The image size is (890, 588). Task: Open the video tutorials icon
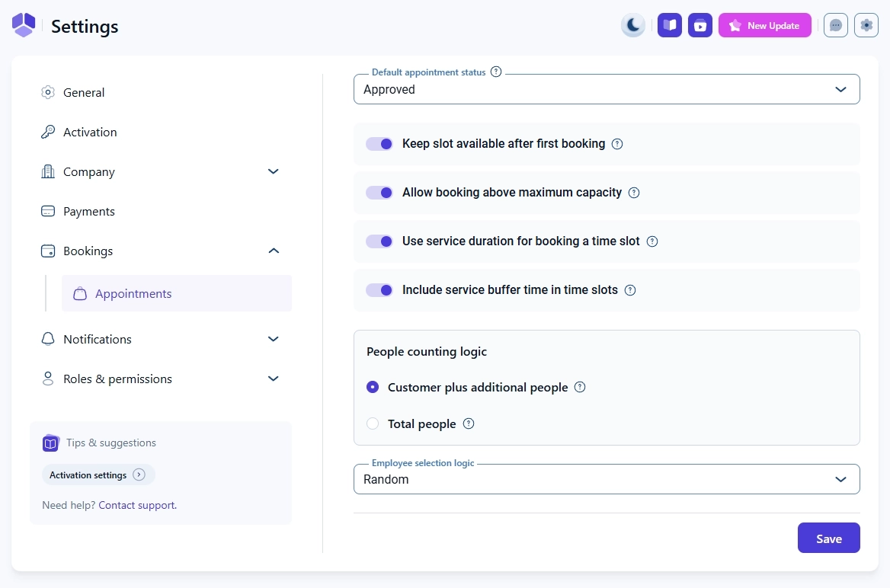700,24
